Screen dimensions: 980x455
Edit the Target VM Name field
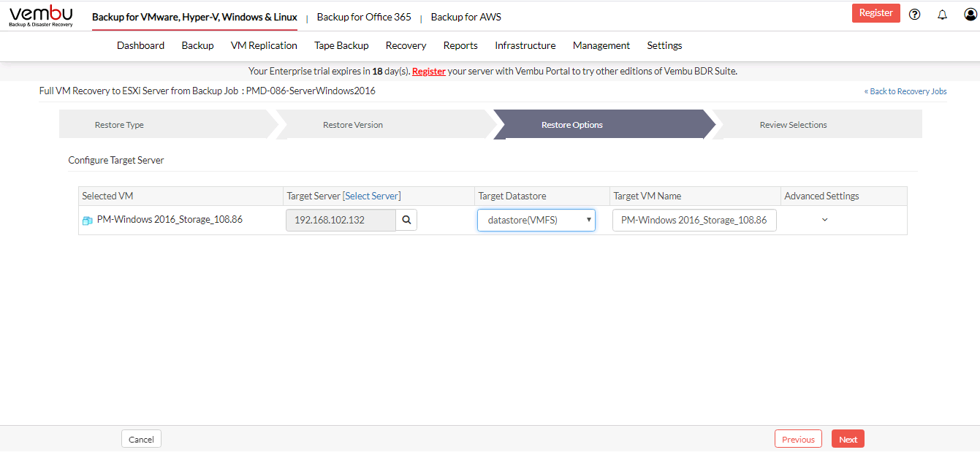point(694,220)
